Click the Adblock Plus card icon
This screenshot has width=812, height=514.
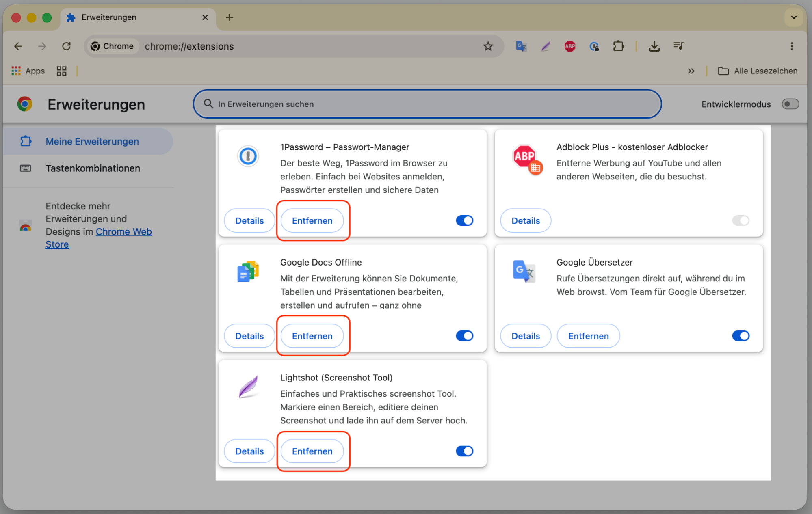pyautogui.click(x=527, y=160)
